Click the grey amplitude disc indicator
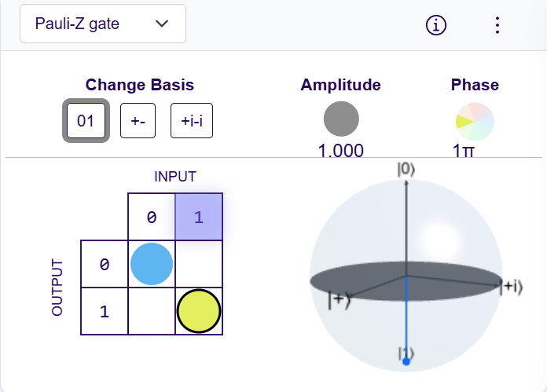This screenshot has width=547, height=392. click(x=341, y=119)
